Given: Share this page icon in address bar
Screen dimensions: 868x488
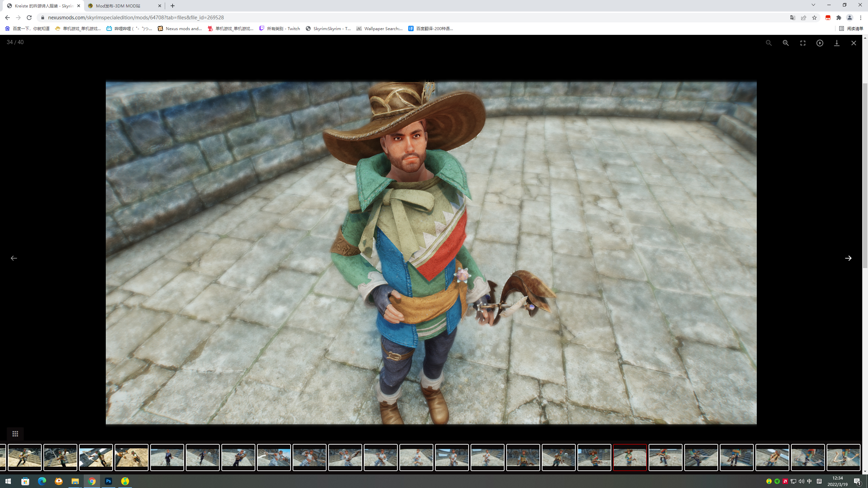Looking at the screenshot, I should (804, 18).
